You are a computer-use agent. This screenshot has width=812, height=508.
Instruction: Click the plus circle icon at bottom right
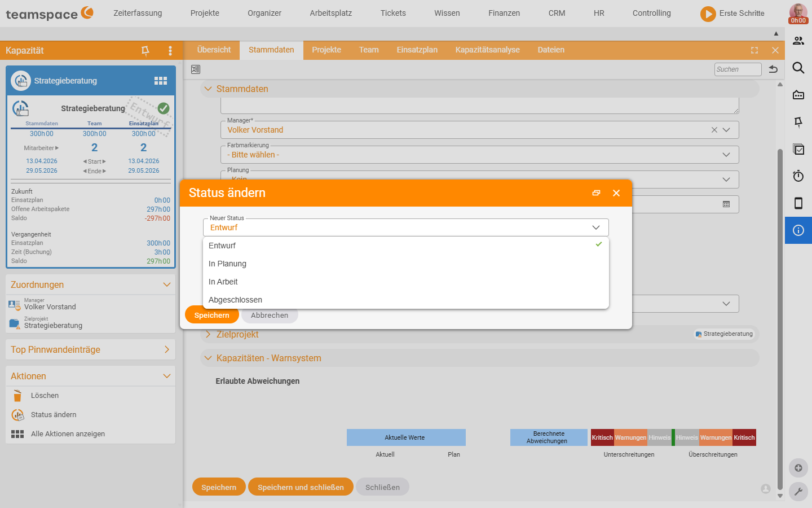798,468
